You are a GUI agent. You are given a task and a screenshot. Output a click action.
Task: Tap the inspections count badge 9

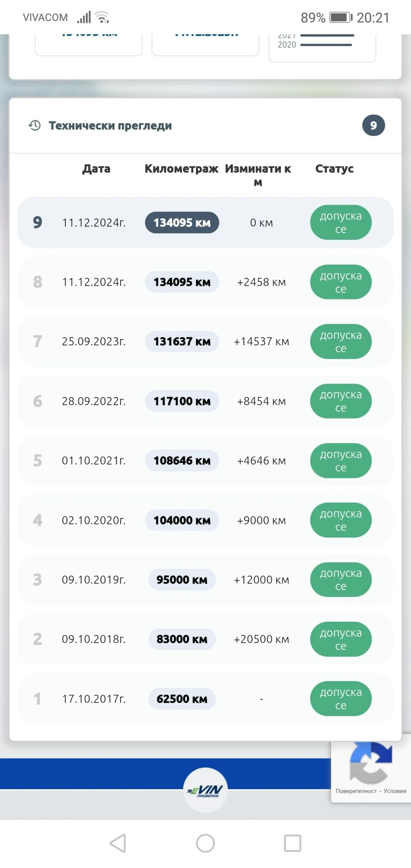point(373,125)
